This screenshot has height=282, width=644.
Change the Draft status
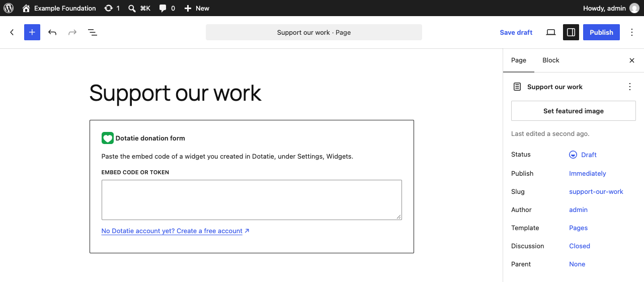tap(583, 155)
